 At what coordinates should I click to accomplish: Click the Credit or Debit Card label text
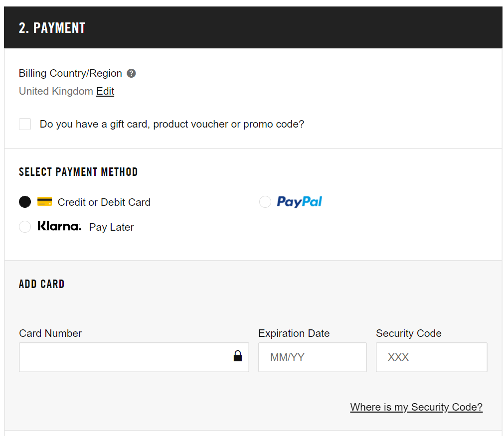[104, 202]
